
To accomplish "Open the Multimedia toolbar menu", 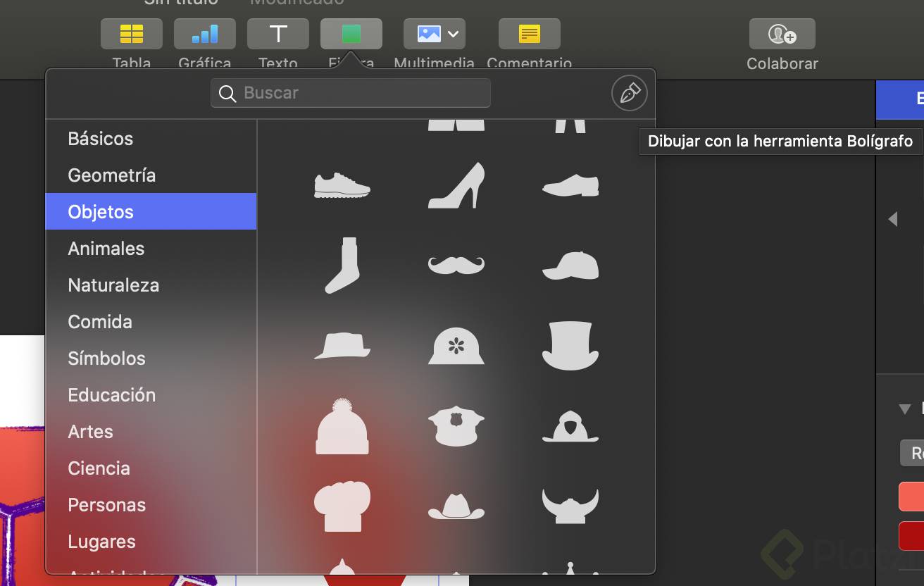I will point(435,34).
